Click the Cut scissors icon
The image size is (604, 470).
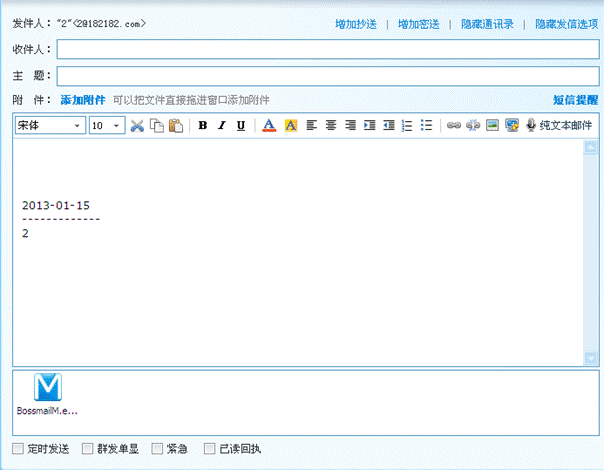pos(138,126)
